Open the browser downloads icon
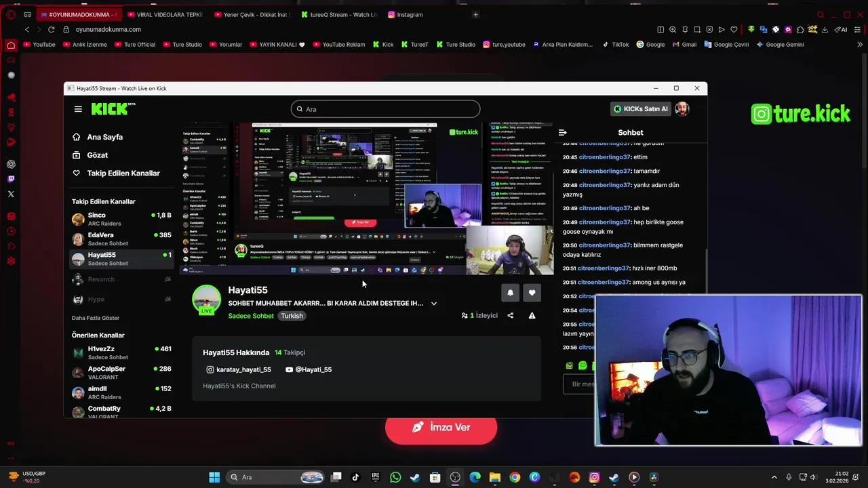 coord(825,29)
